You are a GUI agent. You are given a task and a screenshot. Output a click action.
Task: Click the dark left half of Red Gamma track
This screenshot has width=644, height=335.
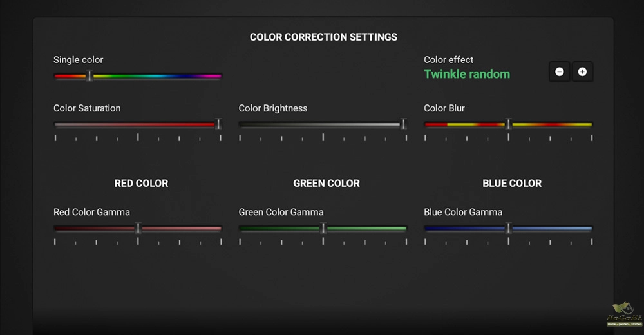[95, 228]
